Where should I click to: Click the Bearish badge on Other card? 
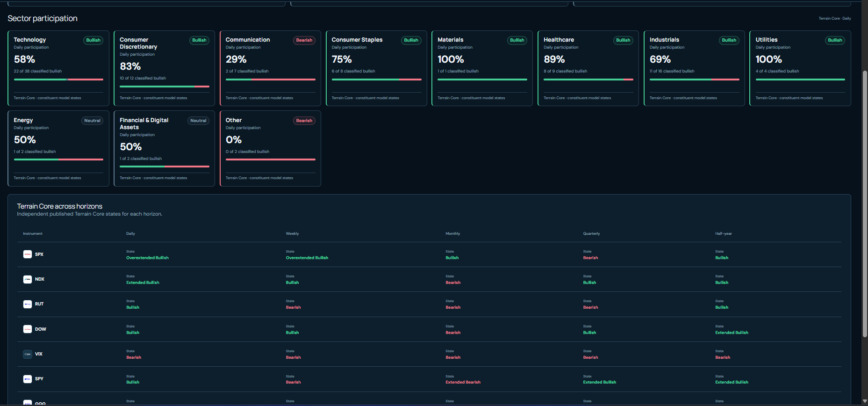pos(304,121)
